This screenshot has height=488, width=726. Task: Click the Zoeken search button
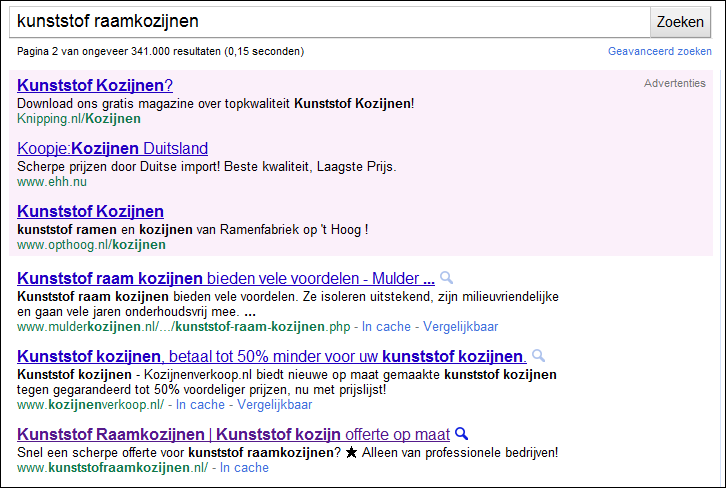click(680, 22)
